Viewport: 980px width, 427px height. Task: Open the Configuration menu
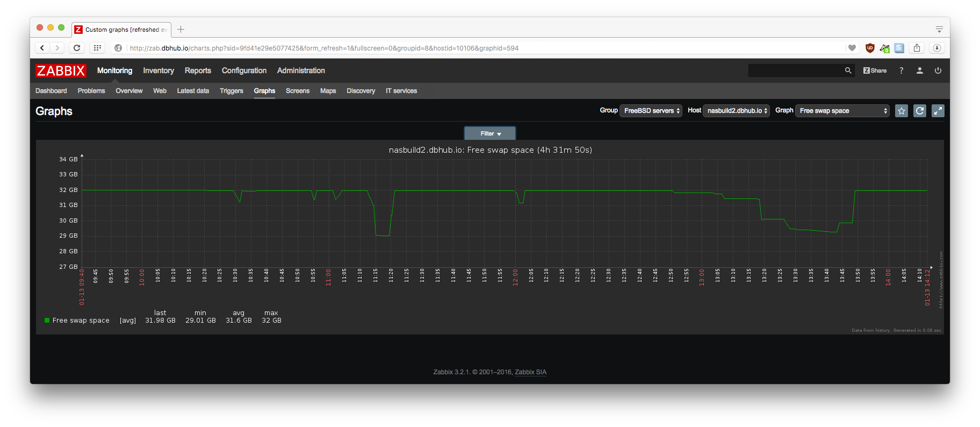tap(244, 70)
